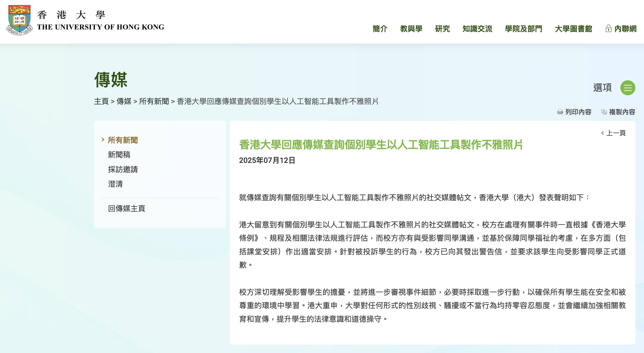Click THE UNIVERSITY OF HONG KONG header text
This screenshot has height=353, width=644.
click(100, 27)
